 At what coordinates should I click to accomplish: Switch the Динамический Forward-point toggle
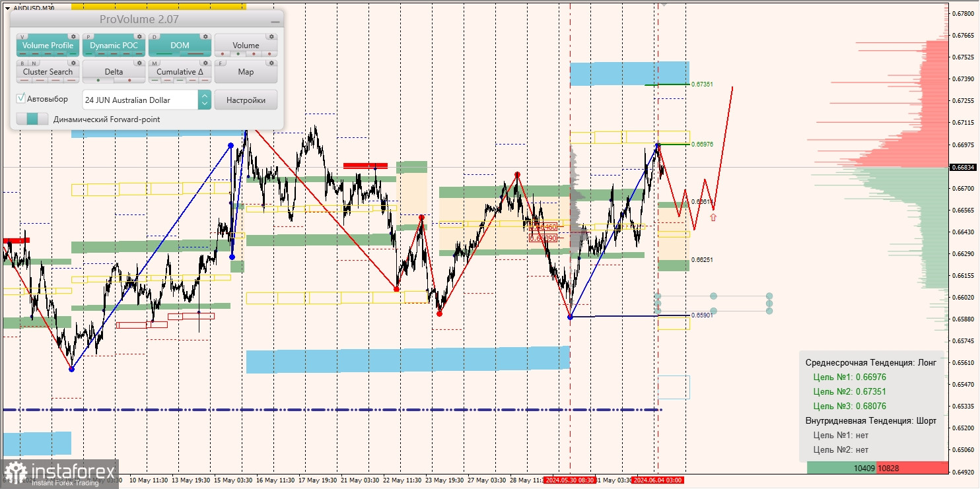click(x=32, y=119)
